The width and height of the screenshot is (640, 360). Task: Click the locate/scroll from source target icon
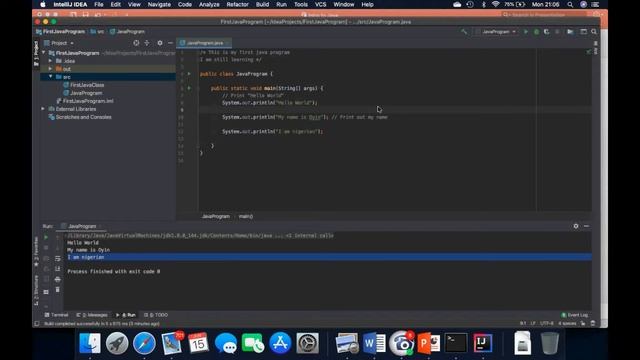tap(136, 43)
